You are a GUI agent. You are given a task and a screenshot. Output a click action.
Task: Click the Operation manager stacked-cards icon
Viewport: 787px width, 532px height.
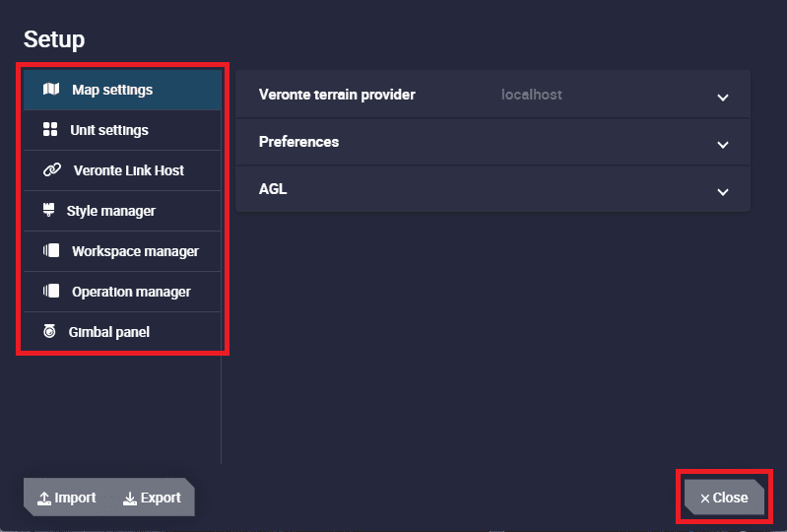tap(51, 291)
